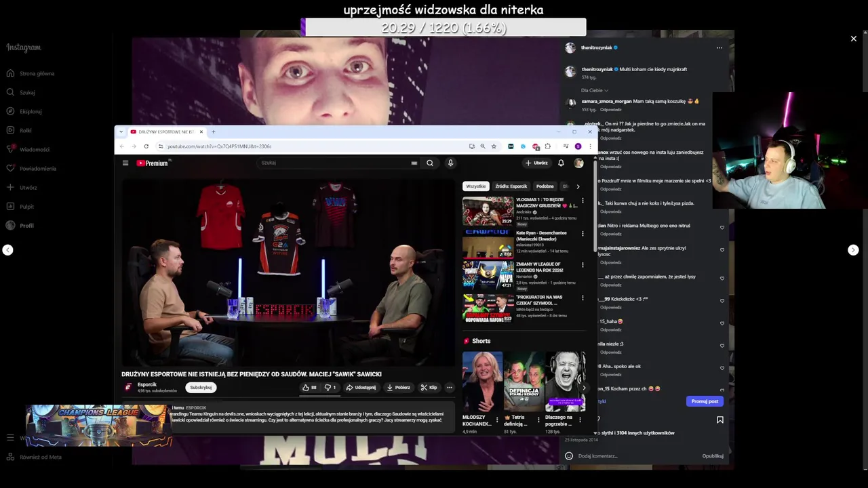Go to previous Instagram post arrow
868x488 pixels.
pos(7,250)
